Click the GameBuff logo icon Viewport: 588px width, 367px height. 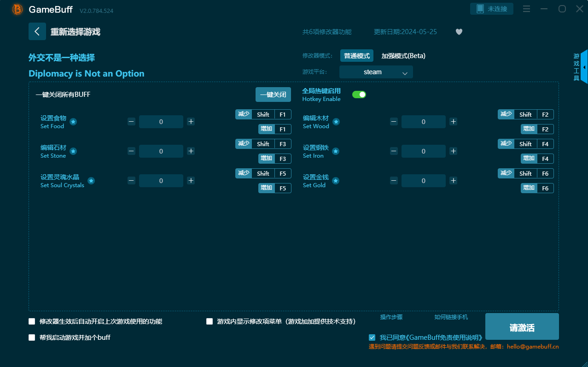[x=17, y=9]
